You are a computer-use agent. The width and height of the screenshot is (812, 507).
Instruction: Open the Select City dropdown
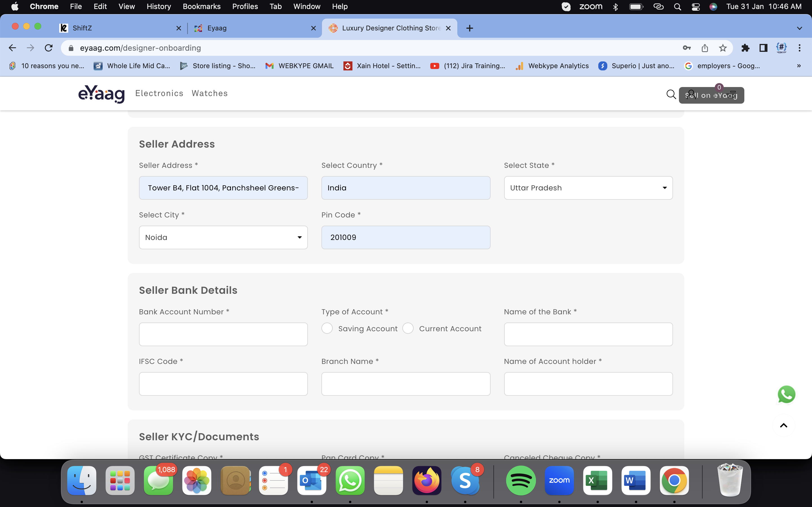pos(223,237)
